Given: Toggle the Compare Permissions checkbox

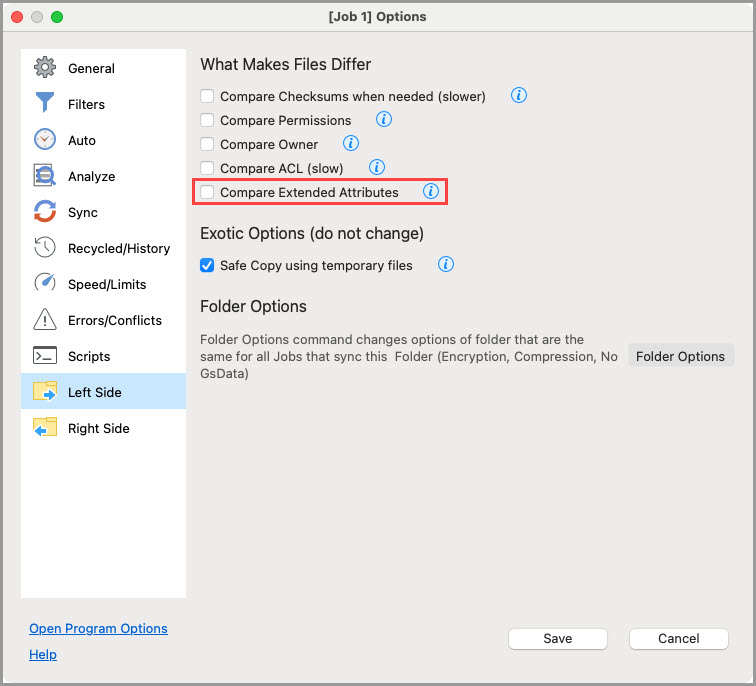Looking at the screenshot, I should [x=207, y=121].
